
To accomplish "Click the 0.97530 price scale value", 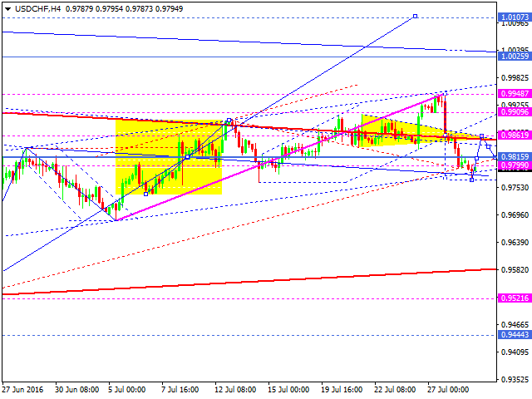I will tap(515, 187).
